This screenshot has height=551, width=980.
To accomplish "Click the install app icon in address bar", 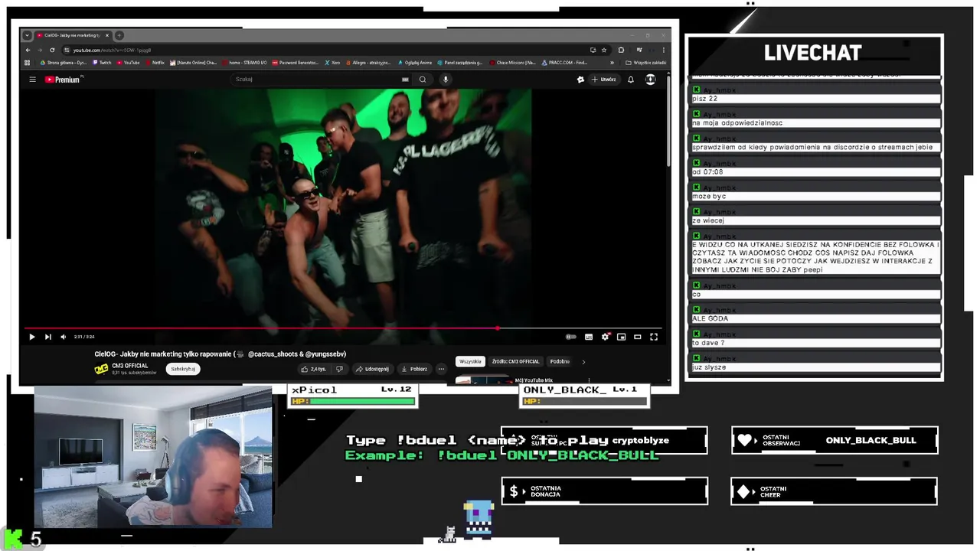I will (593, 50).
